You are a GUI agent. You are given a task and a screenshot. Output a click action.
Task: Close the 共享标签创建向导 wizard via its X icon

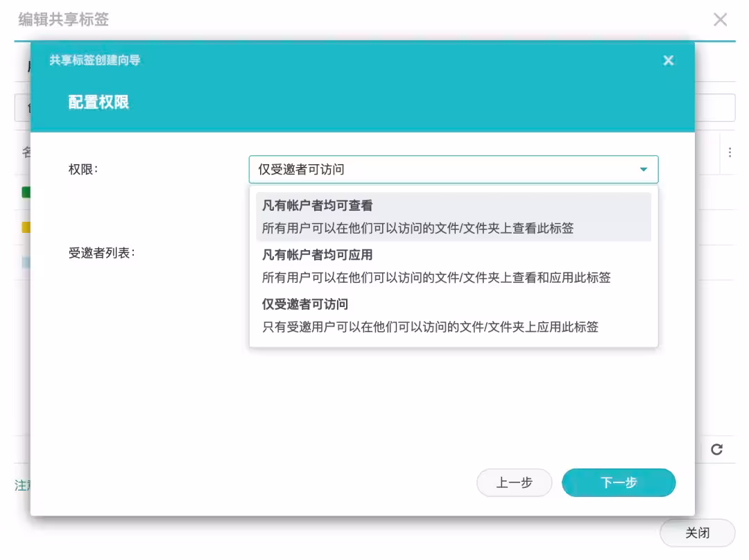(x=668, y=60)
